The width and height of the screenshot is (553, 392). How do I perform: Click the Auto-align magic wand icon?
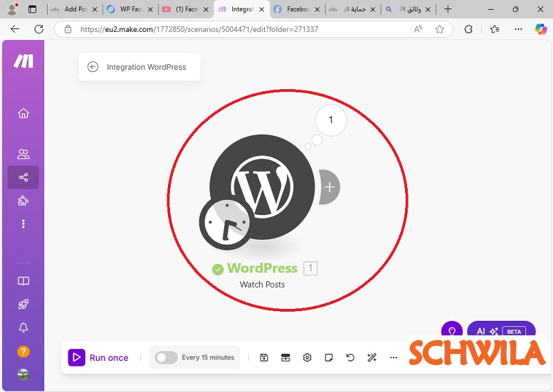coord(372,357)
